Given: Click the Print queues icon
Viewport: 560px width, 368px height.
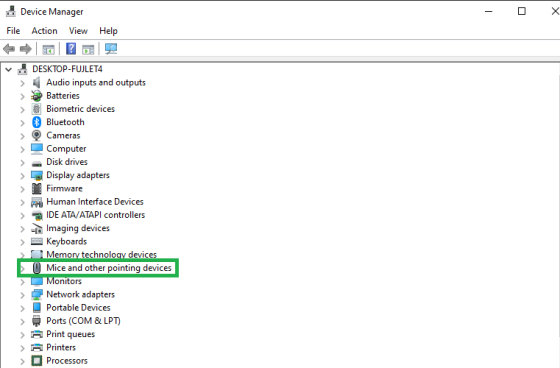Looking at the screenshot, I should click(x=37, y=334).
